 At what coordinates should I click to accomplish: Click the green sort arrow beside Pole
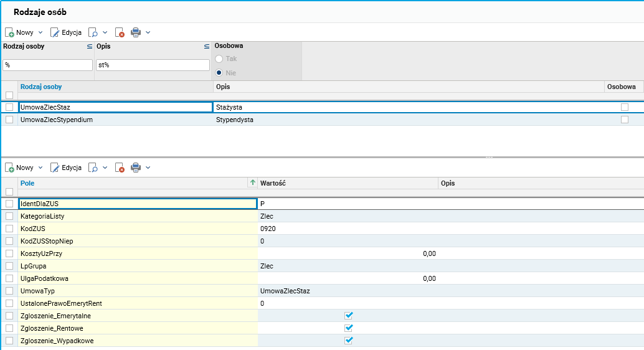(252, 183)
